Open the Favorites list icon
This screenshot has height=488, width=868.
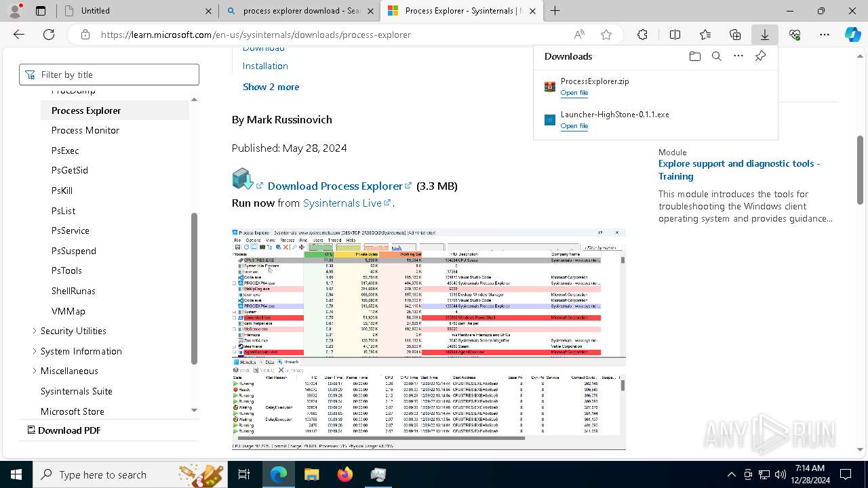coord(705,35)
